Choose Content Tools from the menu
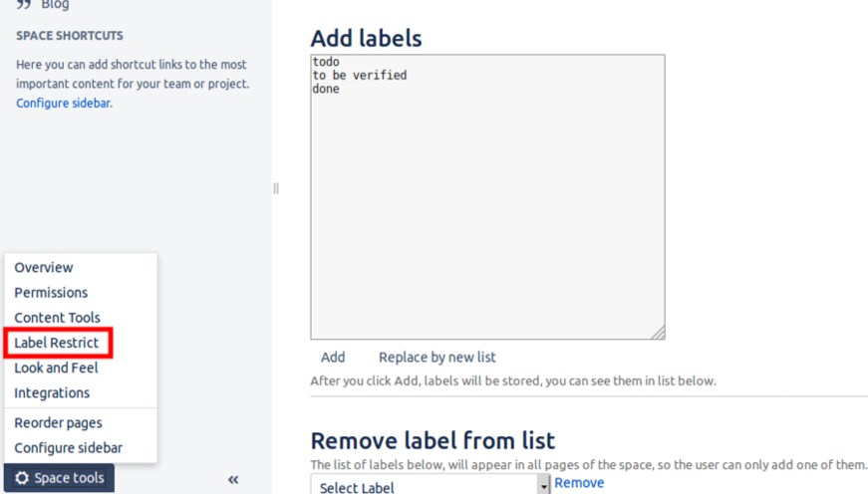The height and width of the screenshot is (494, 868). [57, 317]
